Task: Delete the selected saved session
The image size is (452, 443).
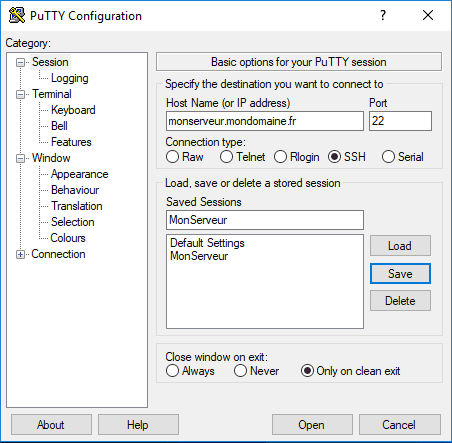Action: 400,301
